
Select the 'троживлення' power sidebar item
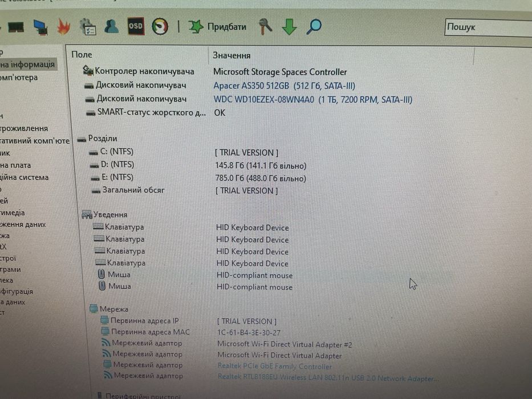(24, 128)
